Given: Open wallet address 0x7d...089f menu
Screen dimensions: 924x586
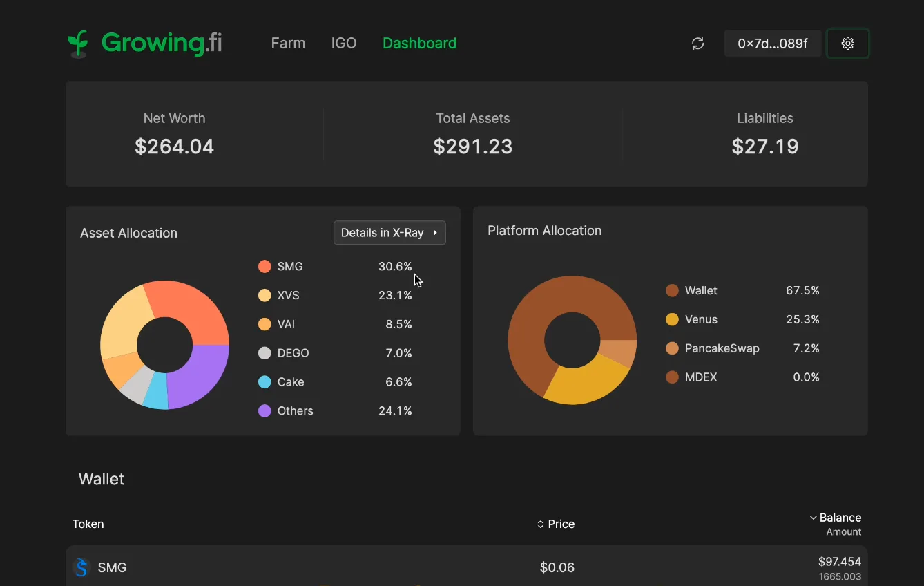Looking at the screenshot, I should 773,44.
